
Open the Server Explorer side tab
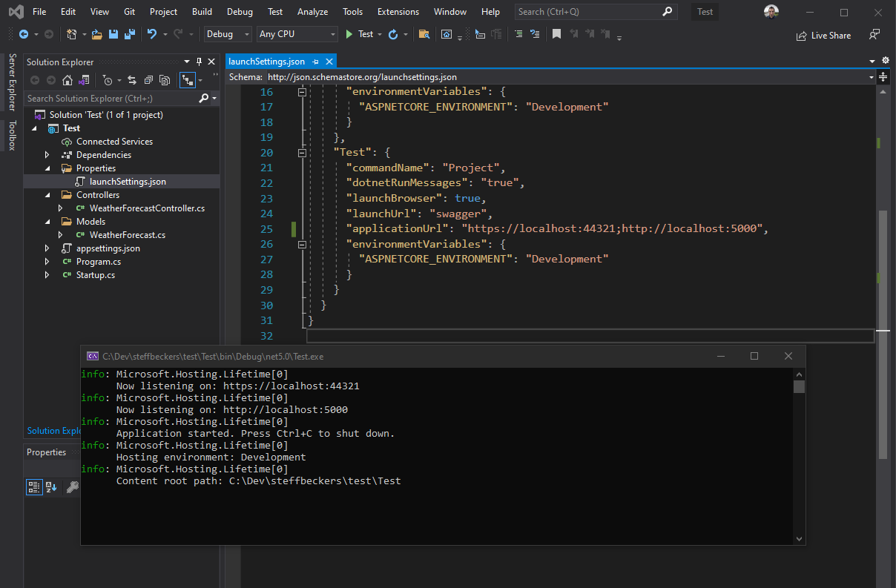point(11,83)
